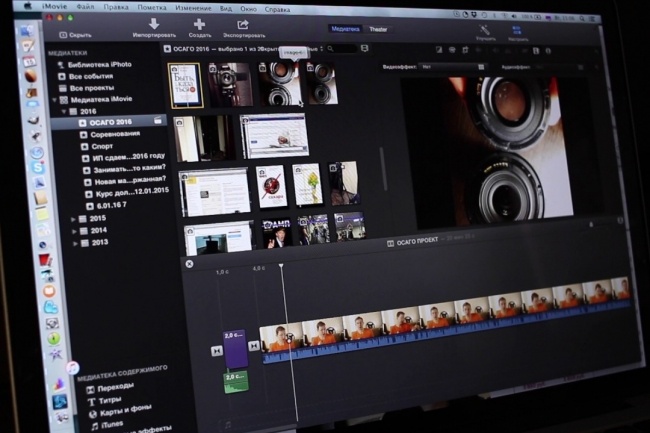
Task: Select the Соревнования event
Action: point(115,134)
